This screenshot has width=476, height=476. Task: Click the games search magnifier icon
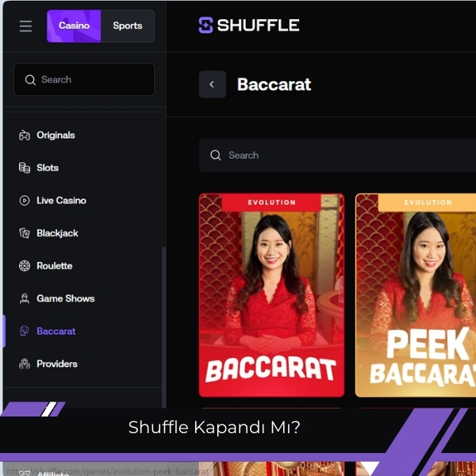(216, 155)
